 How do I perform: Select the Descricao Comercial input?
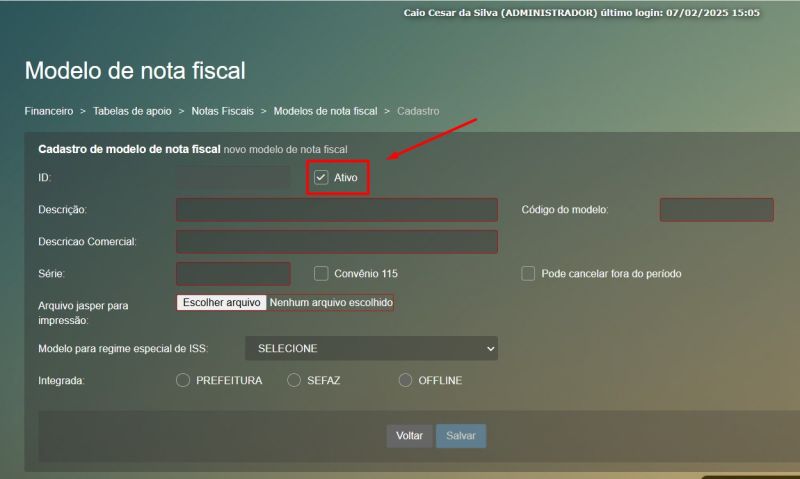click(x=336, y=242)
